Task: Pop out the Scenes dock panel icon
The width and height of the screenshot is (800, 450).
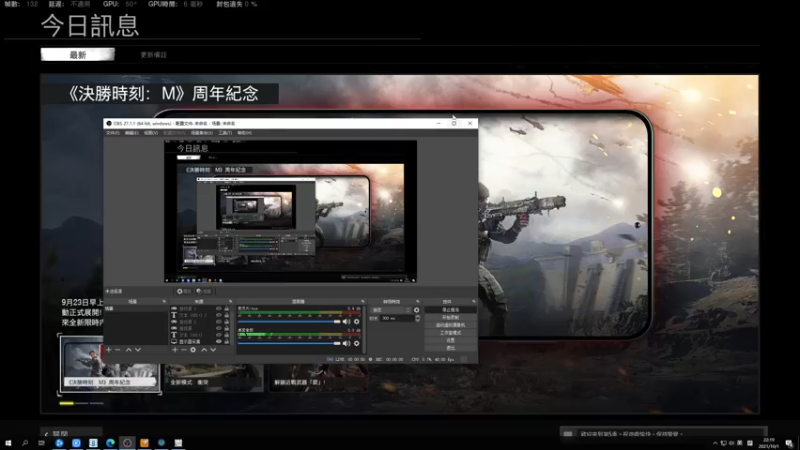Action: pyautogui.click(x=164, y=302)
